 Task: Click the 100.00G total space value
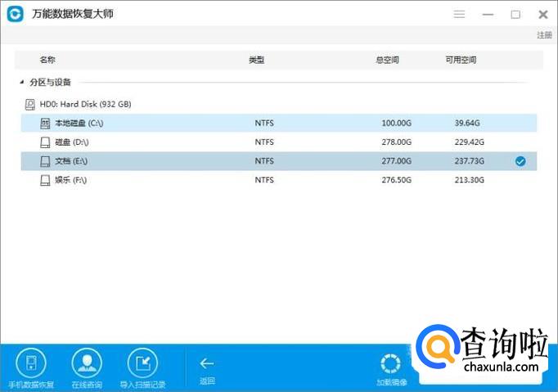pyautogui.click(x=397, y=124)
